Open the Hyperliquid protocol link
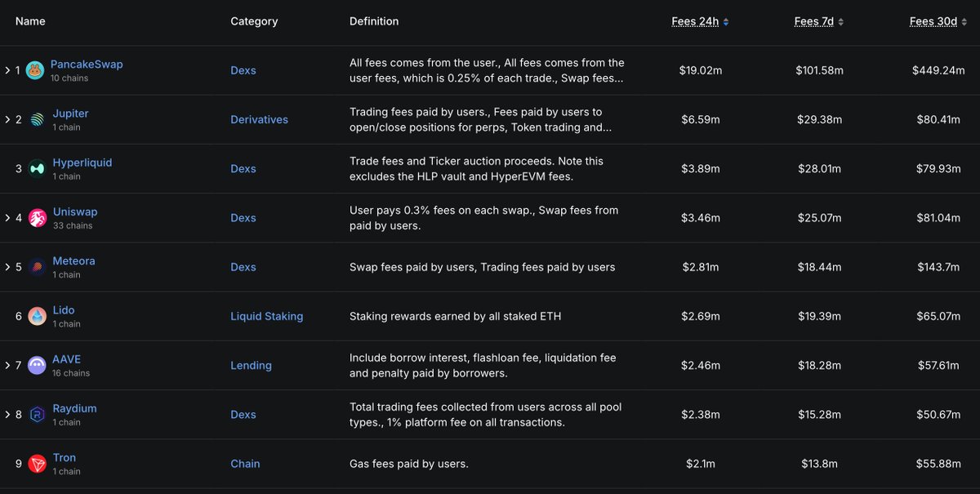Viewport: 980px width, 494px height. point(82,162)
